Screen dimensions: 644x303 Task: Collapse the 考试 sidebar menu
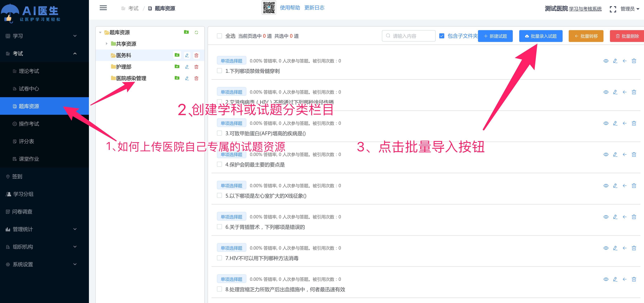44,53
